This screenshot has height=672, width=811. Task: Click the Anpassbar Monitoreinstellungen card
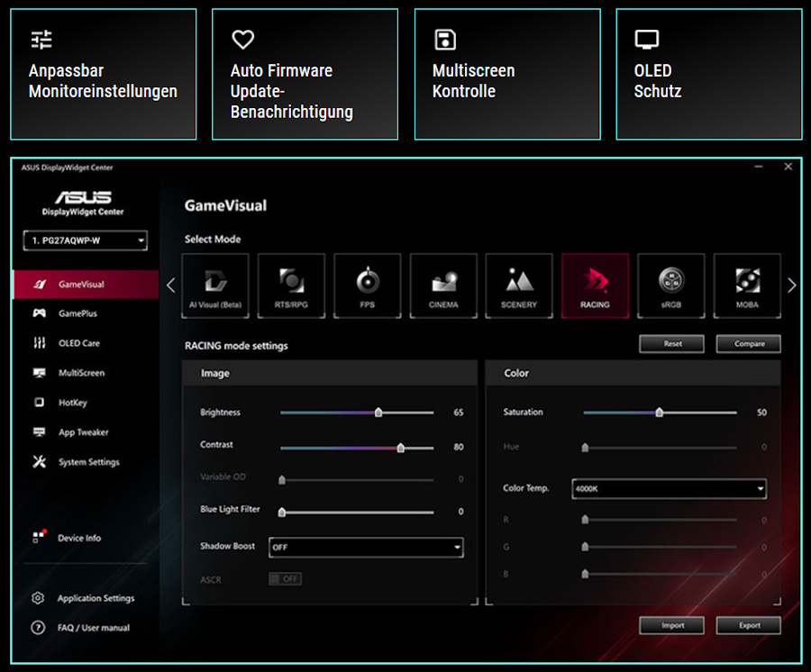(x=104, y=74)
